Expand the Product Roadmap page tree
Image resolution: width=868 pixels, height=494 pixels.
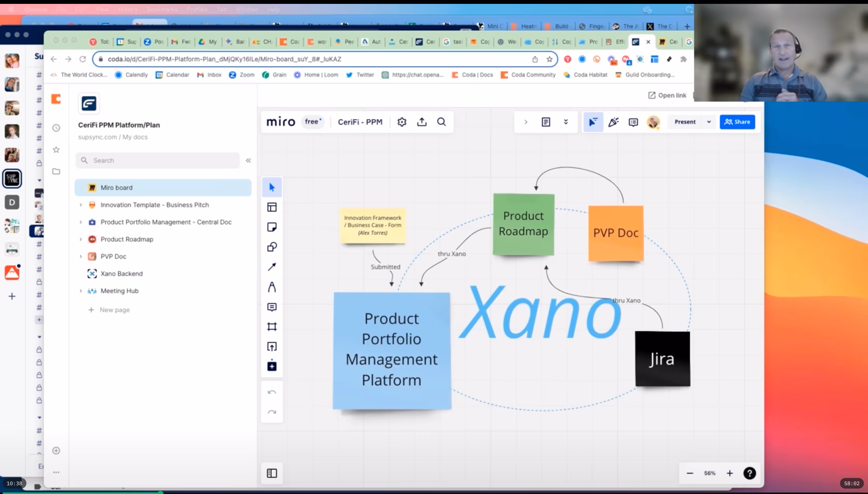coord(81,239)
